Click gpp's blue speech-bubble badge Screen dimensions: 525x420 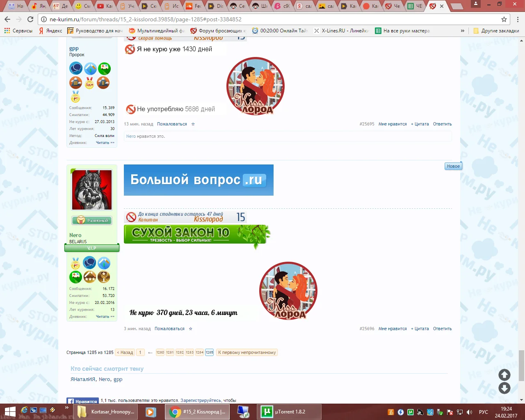tap(76, 68)
